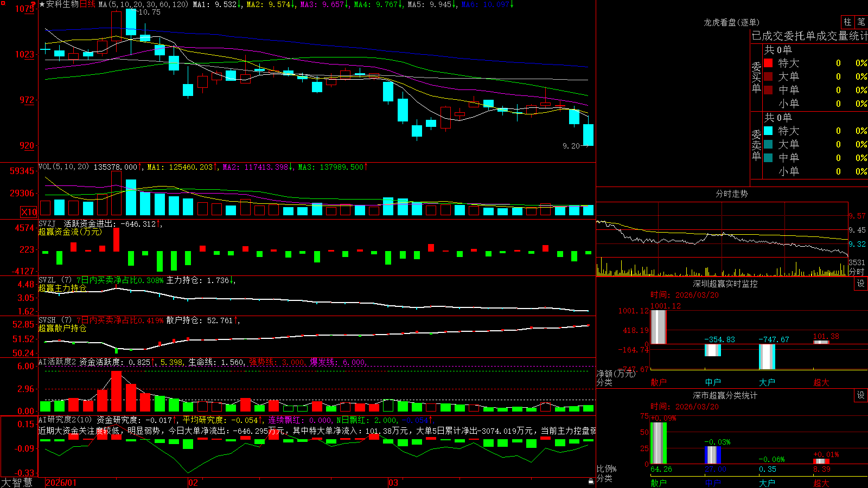Select the 龙虎看盘(逐单) panel title

731,22
